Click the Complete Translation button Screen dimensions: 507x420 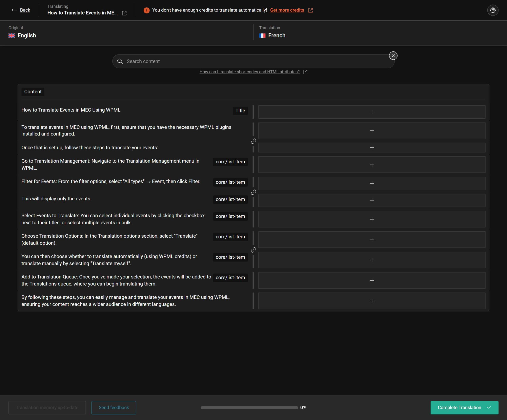point(464,408)
